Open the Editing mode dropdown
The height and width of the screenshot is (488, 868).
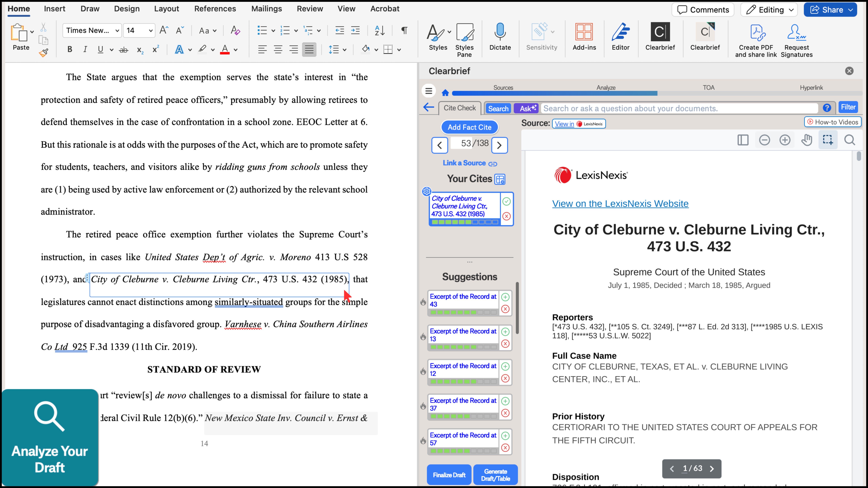pos(769,10)
